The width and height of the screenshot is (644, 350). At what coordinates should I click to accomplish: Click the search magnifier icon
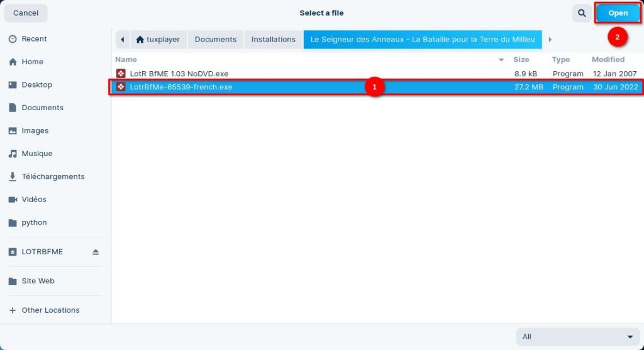pyautogui.click(x=581, y=13)
